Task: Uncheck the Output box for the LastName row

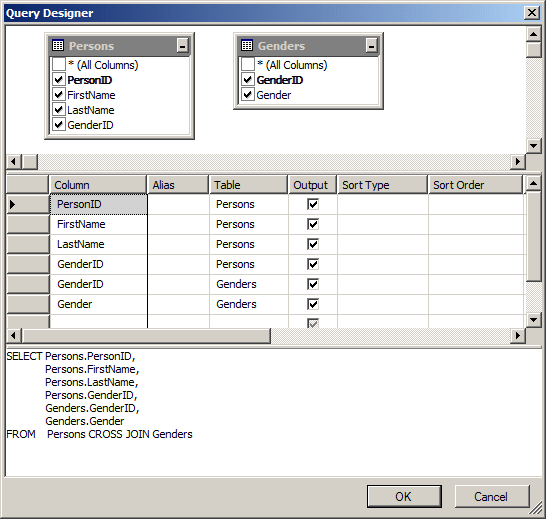Action: [x=313, y=244]
